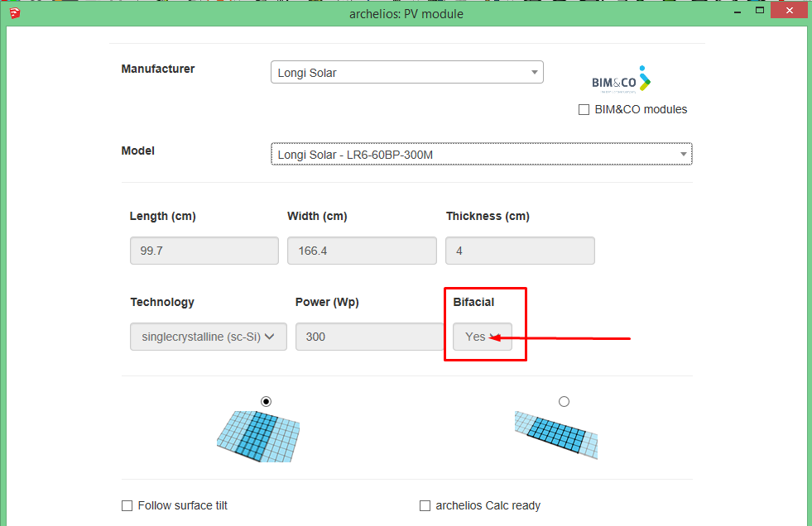Click the Width (cm) label
The width and height of the screenshot is (812, 526).
click(317, 216)
